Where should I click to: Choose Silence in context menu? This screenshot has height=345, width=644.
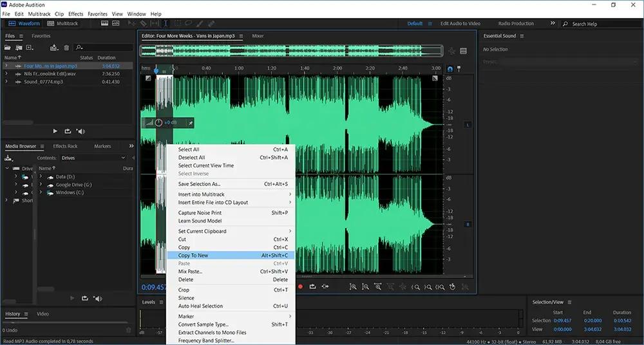point(231,298)
